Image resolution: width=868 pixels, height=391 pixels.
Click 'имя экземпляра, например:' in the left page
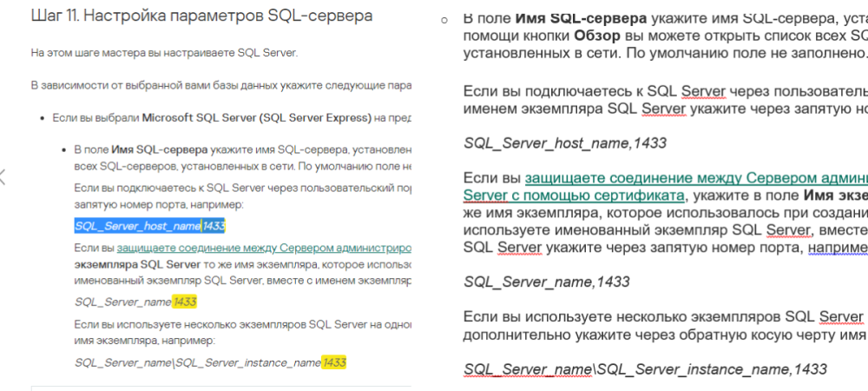pos(144,341)
